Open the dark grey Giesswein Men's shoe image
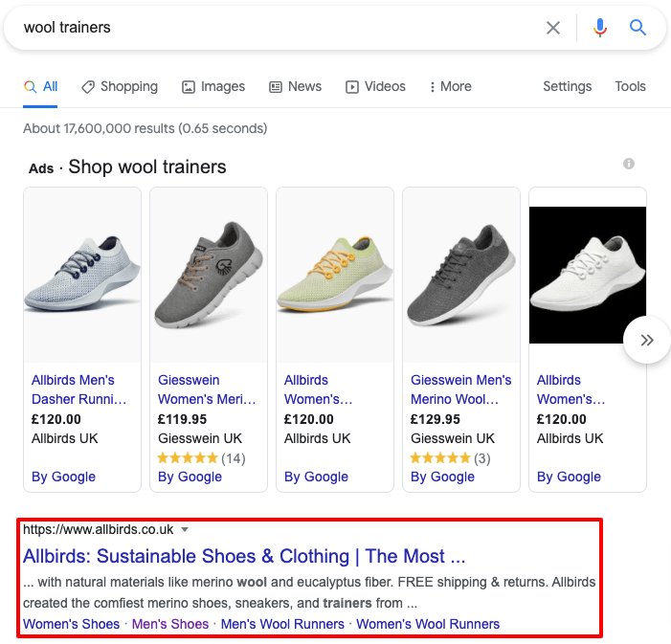Image resolution: width=671 pixels, height=644 pixels. tap(460, 275)
